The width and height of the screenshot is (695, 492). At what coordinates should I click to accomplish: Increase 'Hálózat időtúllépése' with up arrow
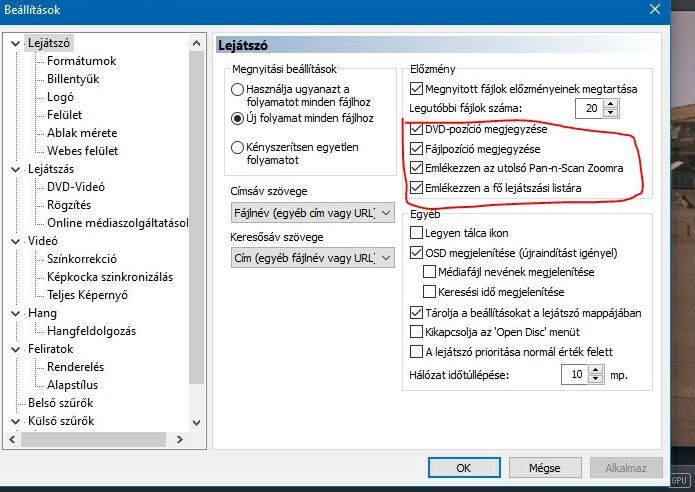596,370
